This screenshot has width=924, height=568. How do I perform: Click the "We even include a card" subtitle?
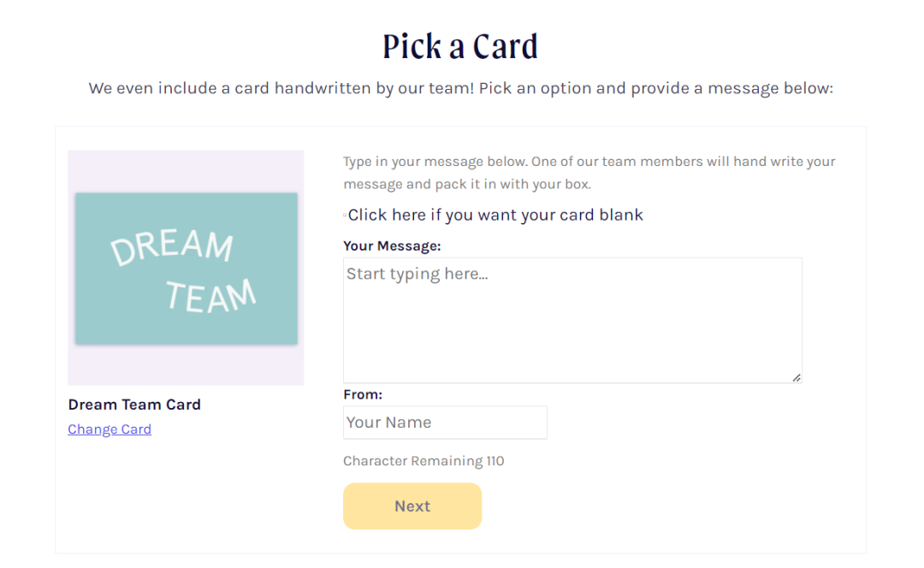pos(460,88)
